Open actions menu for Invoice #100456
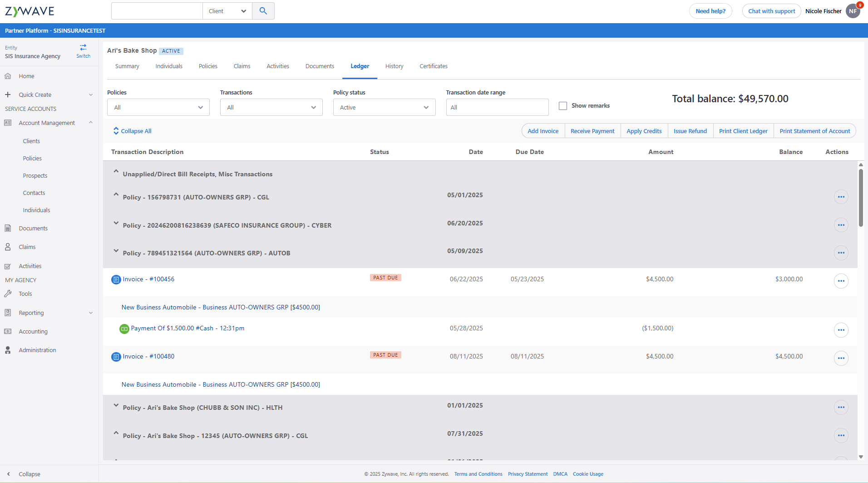 click(841, 281)
